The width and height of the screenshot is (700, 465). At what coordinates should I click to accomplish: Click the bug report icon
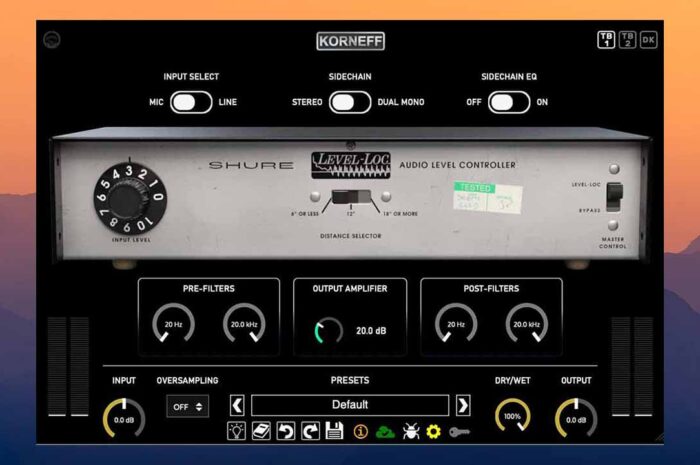tap(410, 432)
